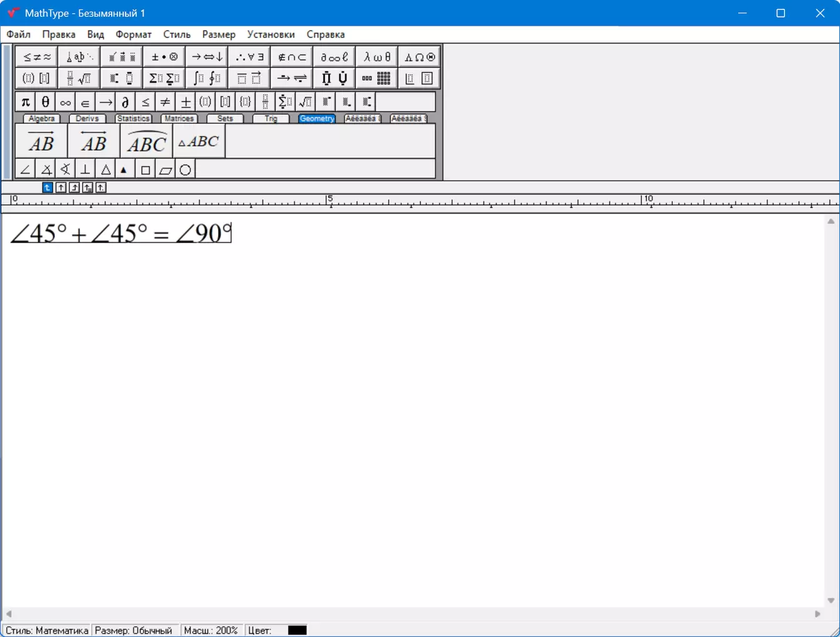Screen dimensions: 840x637
Task: Open the fraction and radical templates palette
Action: 79,78
